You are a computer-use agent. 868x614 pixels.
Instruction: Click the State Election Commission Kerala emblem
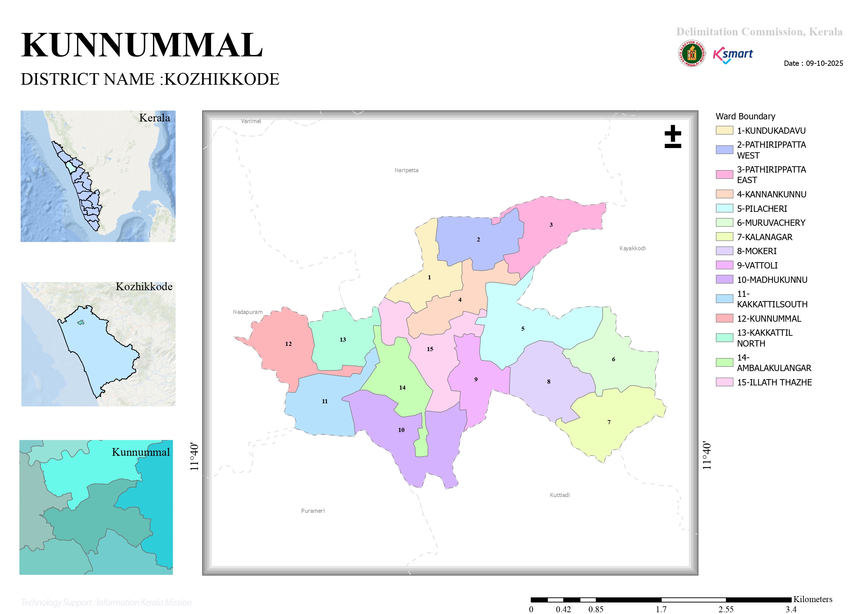click(691, 54)
